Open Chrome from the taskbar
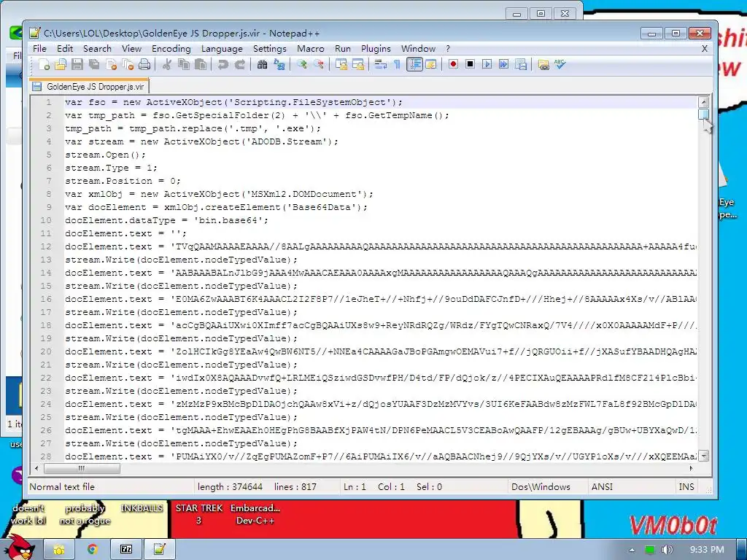Viewport: 747px width, 560px height. click(93, 550)
